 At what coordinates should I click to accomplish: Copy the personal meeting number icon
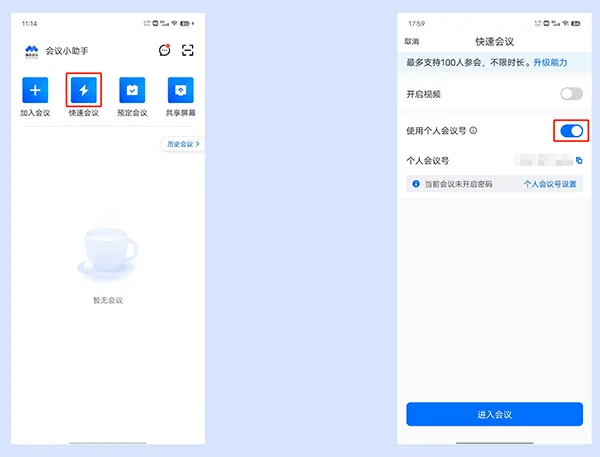tap(579, 160)
